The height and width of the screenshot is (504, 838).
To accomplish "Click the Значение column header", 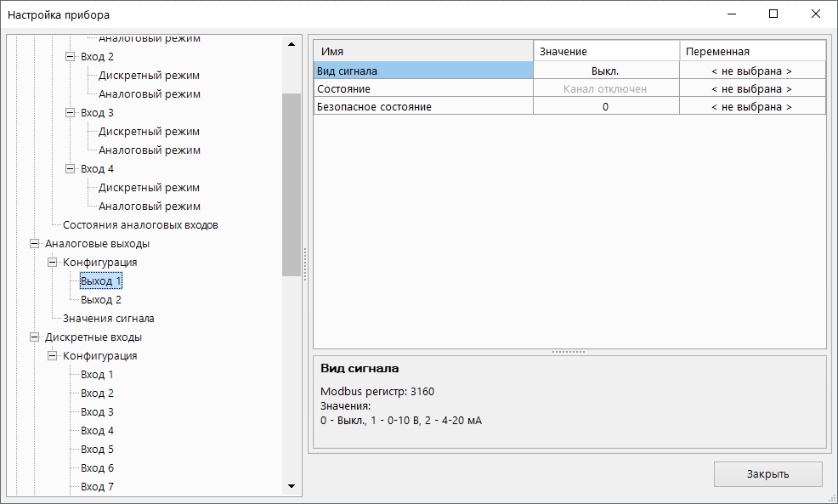I will pyautogui.click(x=605, y=52).
